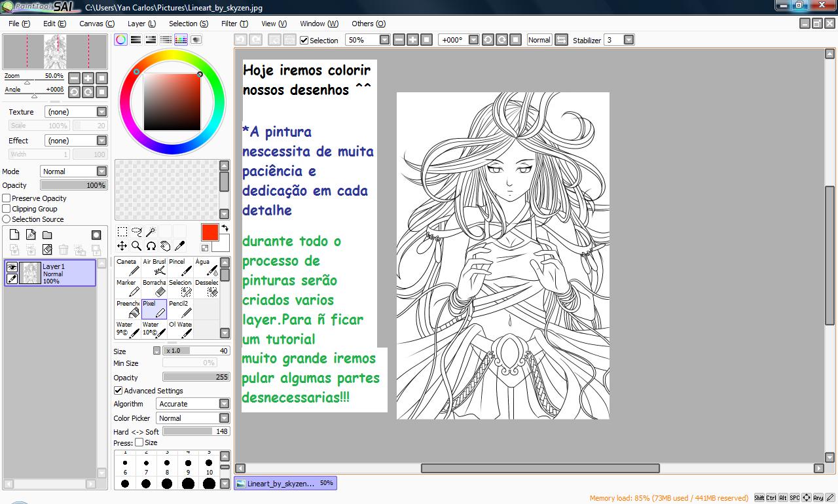
Task: Select the Selection Source radio button
Action: click(7, 219)
